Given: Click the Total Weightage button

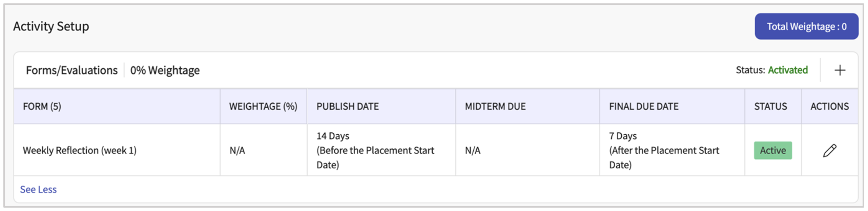Looking at the screenshot, I should click(806, 26).
